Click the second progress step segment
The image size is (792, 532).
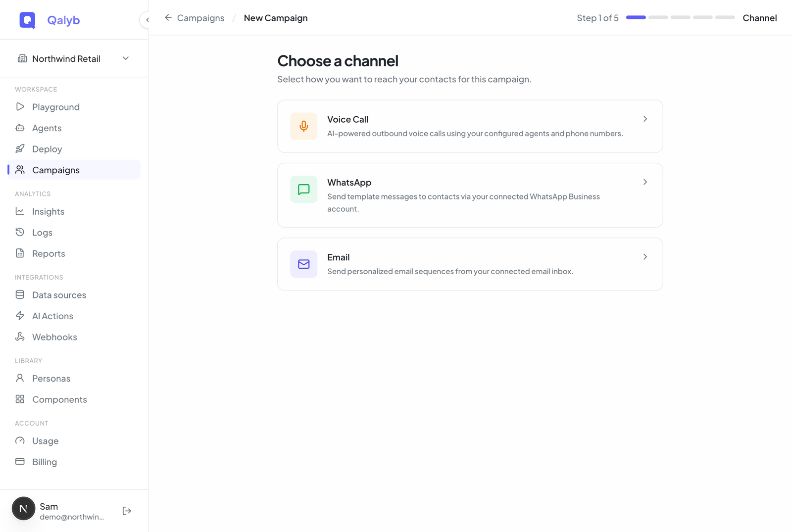point(658,17)
